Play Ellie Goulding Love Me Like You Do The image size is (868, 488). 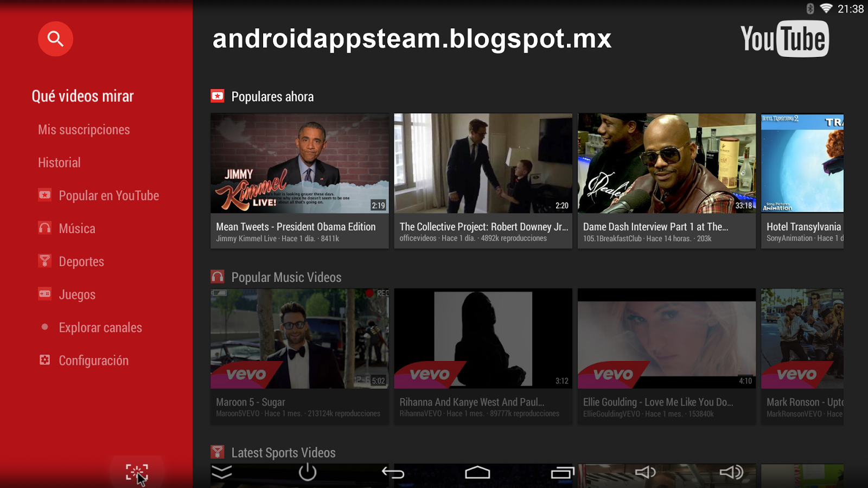(x=667, y=338)
